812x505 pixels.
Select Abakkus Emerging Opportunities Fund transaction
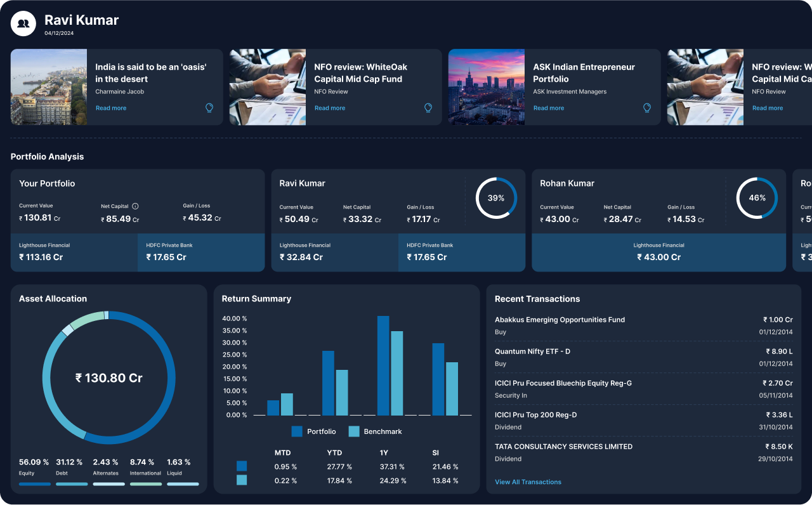(643, 325)
